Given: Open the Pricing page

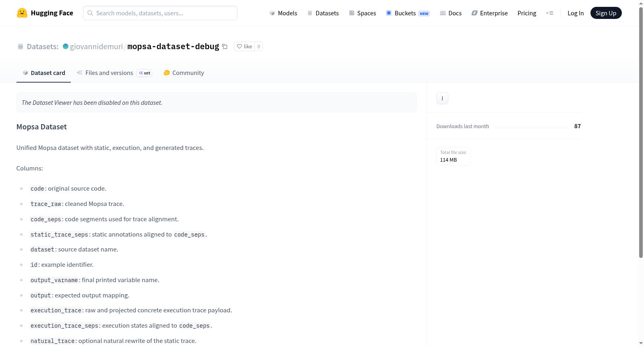Looking at the screenshot, I should coord(527,13).
